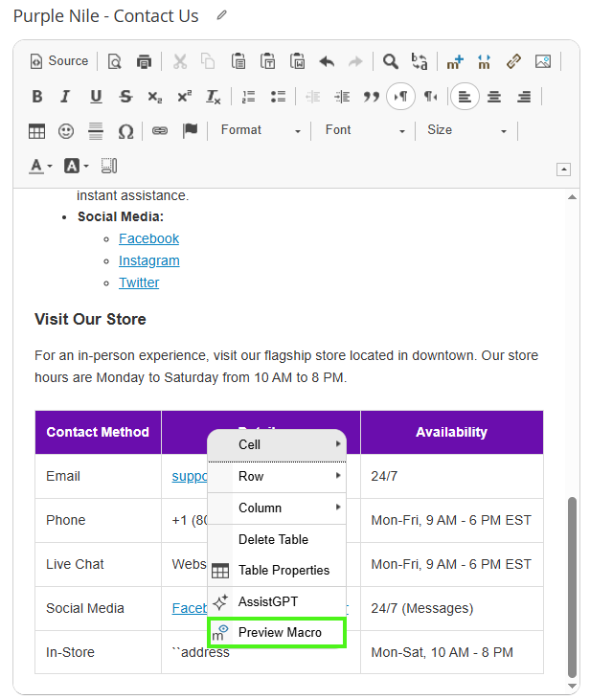Toggle strikethrough formatting
This screenshot has width=590, height=700.
[125, 97]
